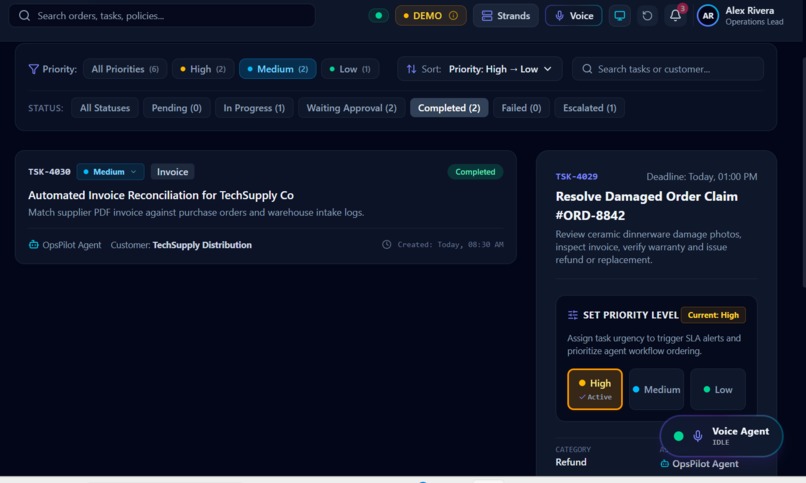Image resolution: width=806 pixels, height=483 pixels.
Task: Click the green status indicator pill
Action: (379, 15)
